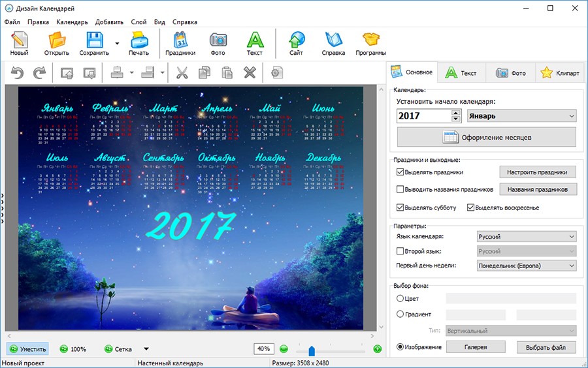
Task: Open the Справка help book icon
Action: tap(333, 40)
